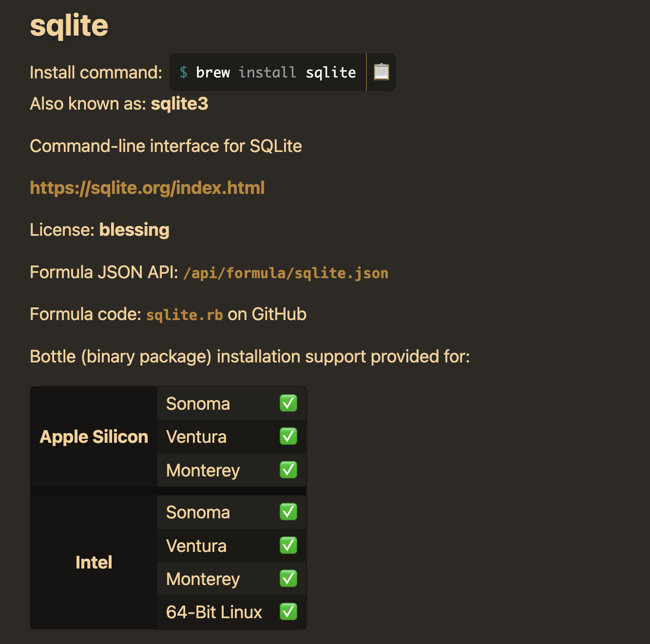
Task: Click the checkmark beside Intel Monterey
Action: [288, 578]
